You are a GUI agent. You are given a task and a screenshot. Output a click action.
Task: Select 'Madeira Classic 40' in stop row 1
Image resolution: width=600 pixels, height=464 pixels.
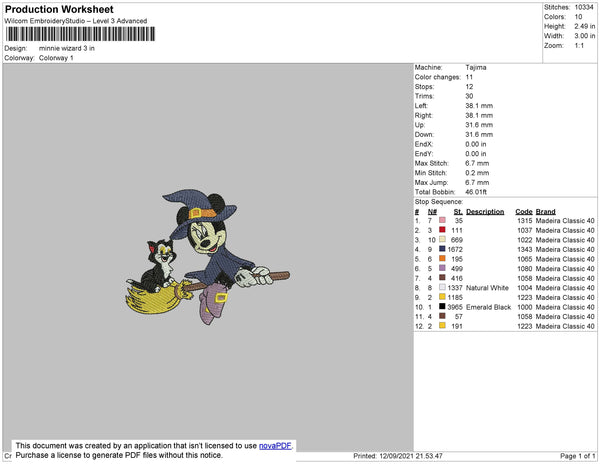tap(565, 221)
